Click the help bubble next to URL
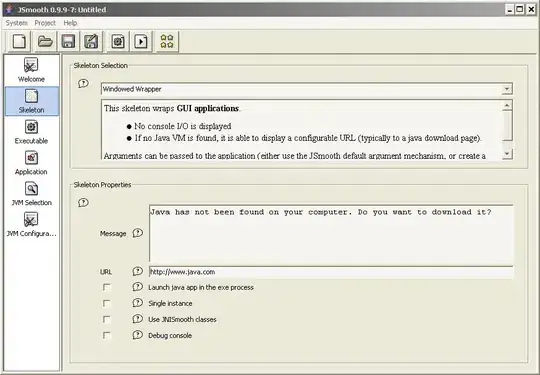 [137, 271]
